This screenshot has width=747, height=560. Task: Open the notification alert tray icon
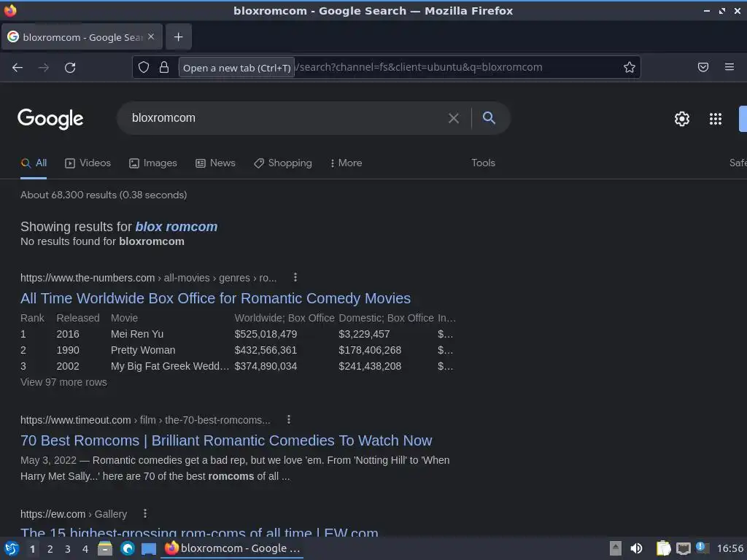[702, 548]
